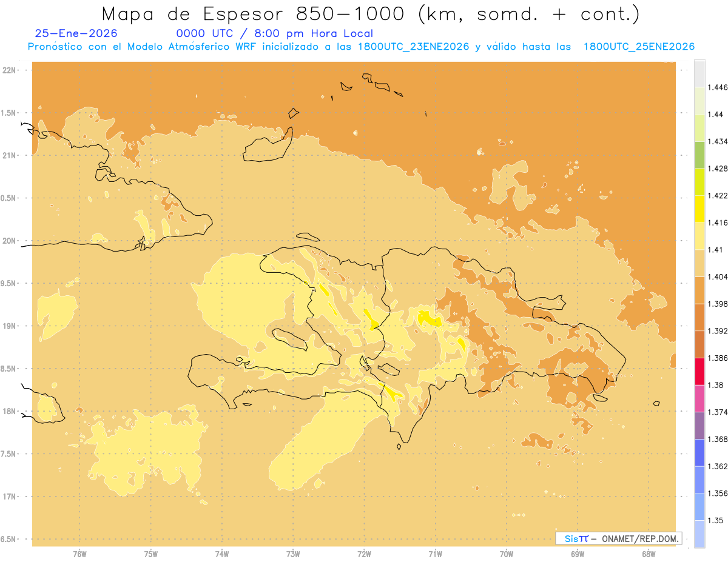Screen dimensions: 728x562
Task: Click the 76W longitude axis label
Action: (79, 554)
